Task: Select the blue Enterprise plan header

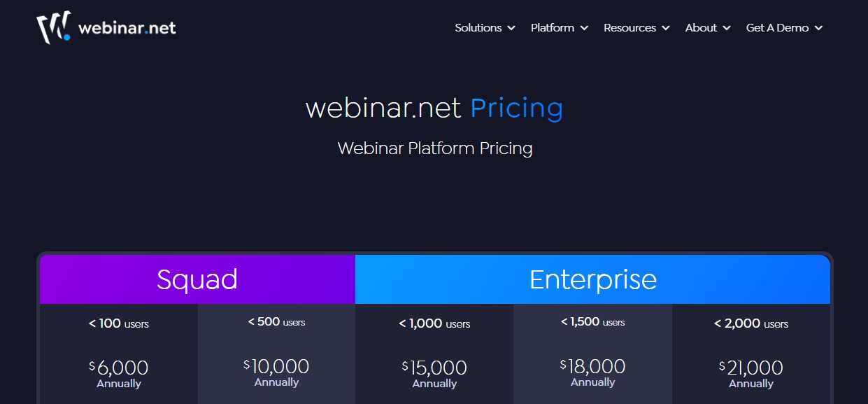Action: point(592,279)
